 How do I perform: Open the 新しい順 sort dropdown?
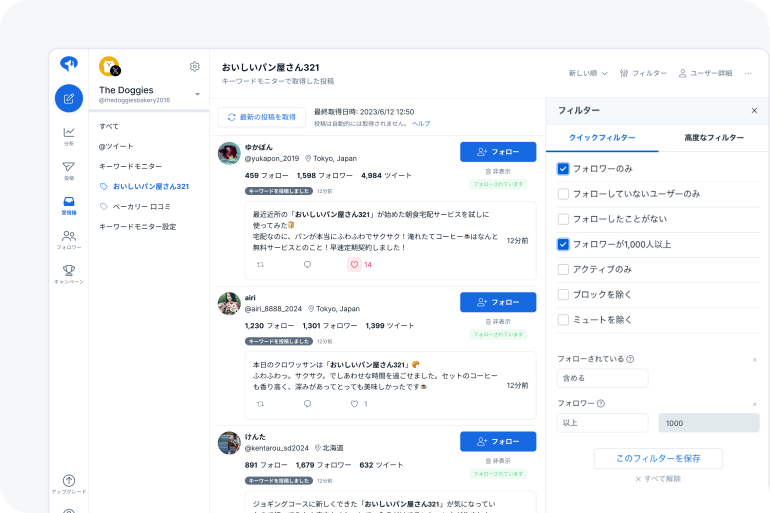click(587, 73)
